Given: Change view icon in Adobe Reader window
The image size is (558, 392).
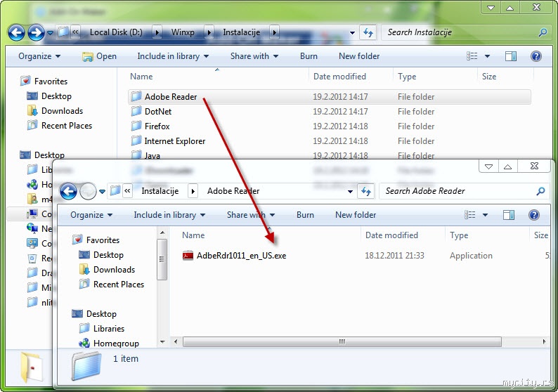Looking at the screenshot, I should (x=469, y=215).
